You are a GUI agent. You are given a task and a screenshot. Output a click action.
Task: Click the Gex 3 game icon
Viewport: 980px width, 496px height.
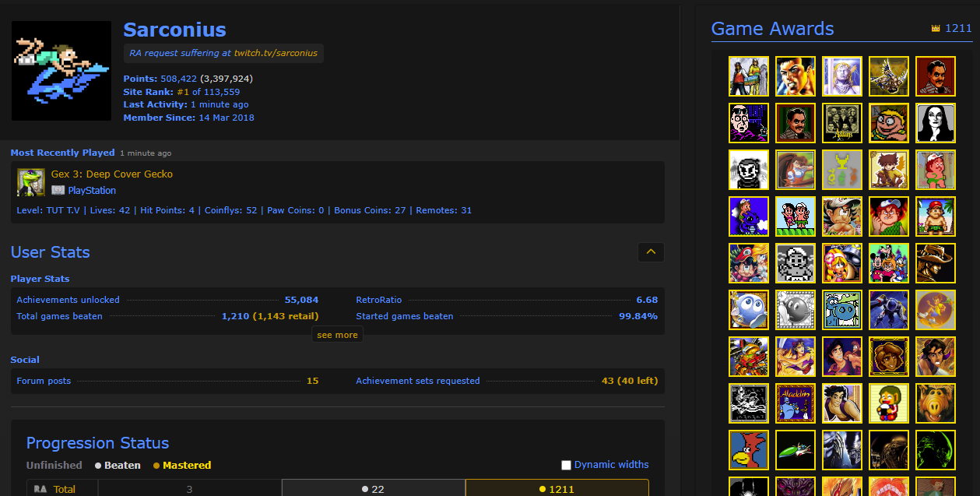pos(31,182)
